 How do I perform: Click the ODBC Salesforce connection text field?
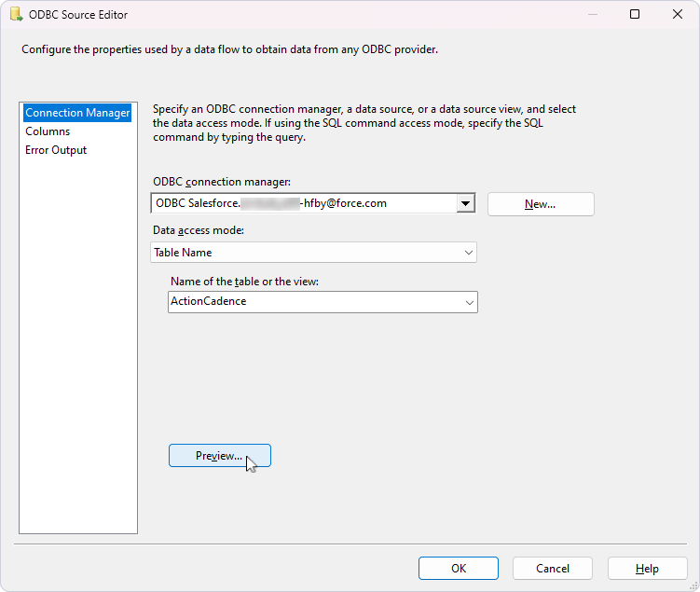pyautogui.click(x=303, y=203)
